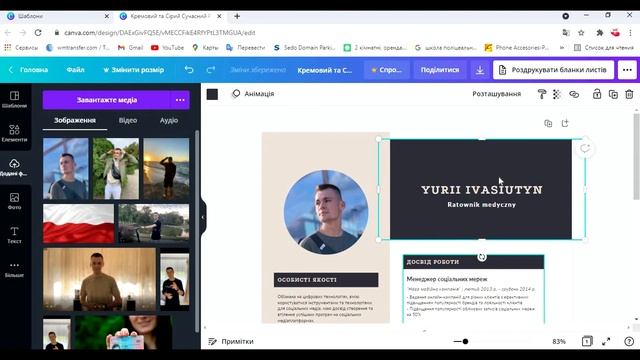Open the transparency checkerboard icon
The image size is (640, 360).
pyautogui.click(x=557, y=94)
